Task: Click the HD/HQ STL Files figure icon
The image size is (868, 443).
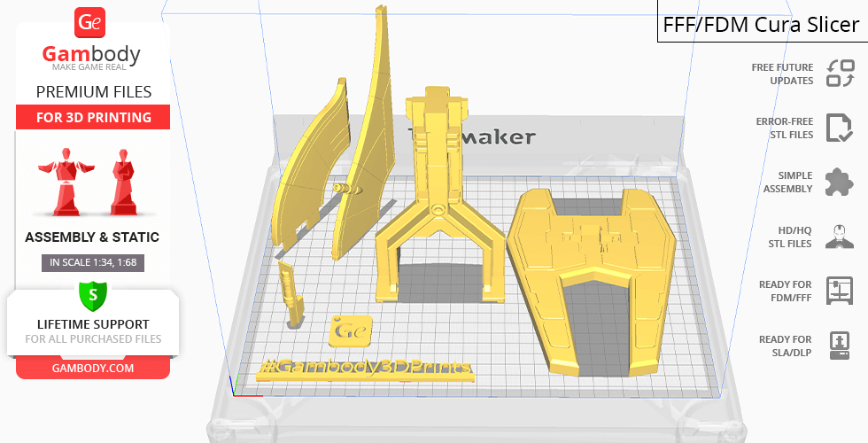Action: point(839,237)
